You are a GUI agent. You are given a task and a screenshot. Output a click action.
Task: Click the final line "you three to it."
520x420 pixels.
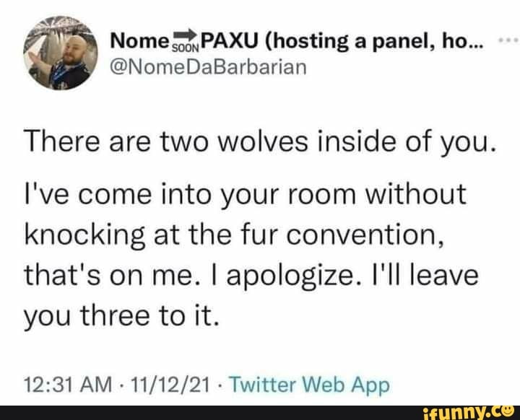[122, 317]
